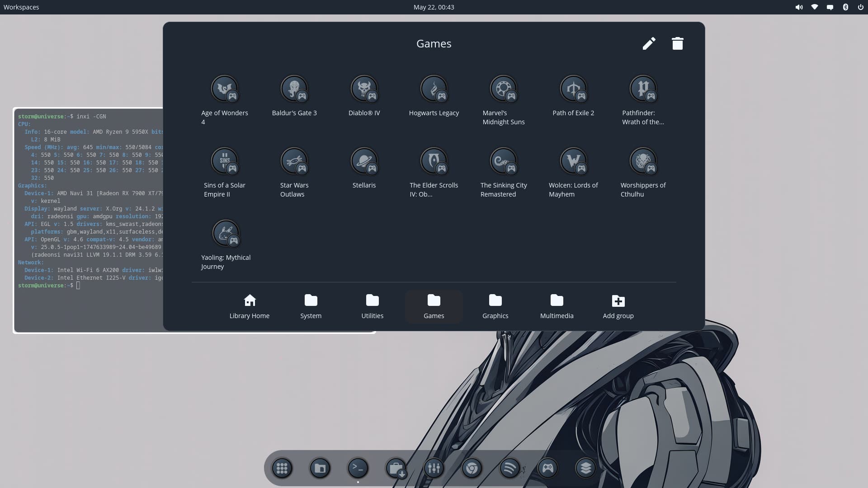868x488 pixels.
Task: Focus the terminal prompt cursor in the terminal window
Action: coord(78,286)
